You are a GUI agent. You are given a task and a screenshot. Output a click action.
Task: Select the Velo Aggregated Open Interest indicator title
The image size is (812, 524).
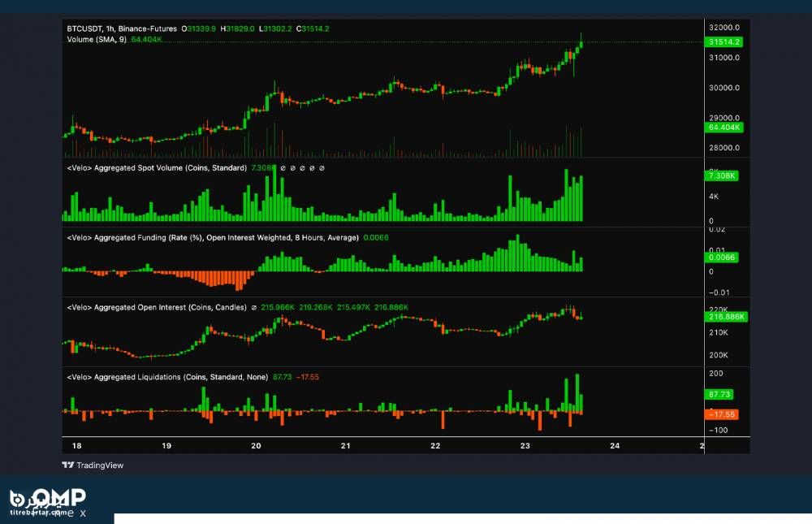click(x=157, y=307)
